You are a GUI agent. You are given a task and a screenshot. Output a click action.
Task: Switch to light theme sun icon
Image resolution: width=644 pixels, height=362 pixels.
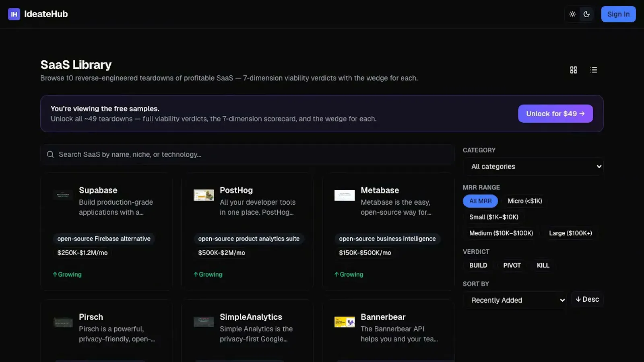coord(572,14)
